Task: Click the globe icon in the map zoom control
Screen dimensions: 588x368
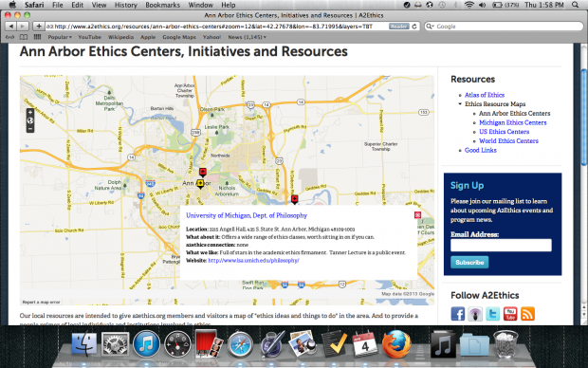Action: pyautogui.click(x=30, y=120)
